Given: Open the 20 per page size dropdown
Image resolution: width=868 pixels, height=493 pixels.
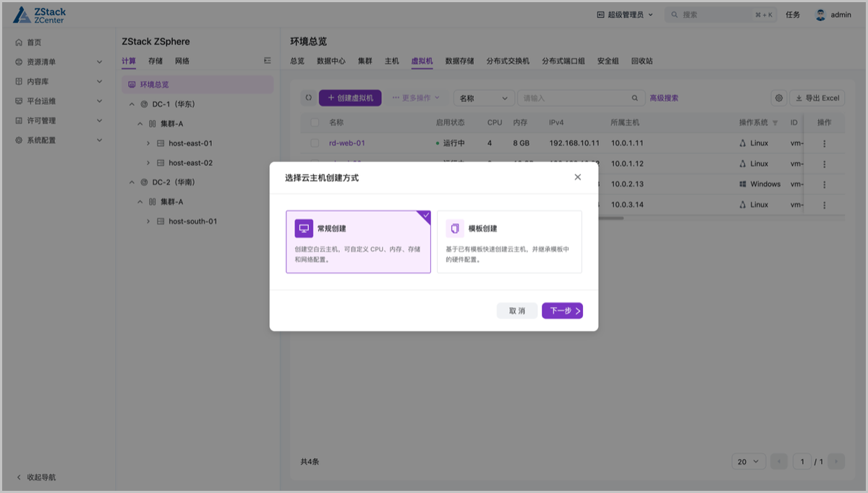Looking at the screenshot, I should [749, 461].
